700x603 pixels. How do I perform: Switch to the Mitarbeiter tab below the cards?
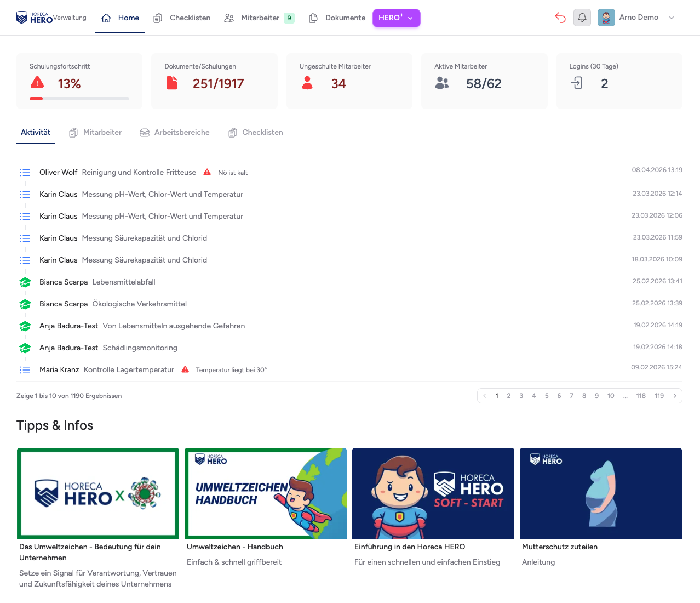95,132
